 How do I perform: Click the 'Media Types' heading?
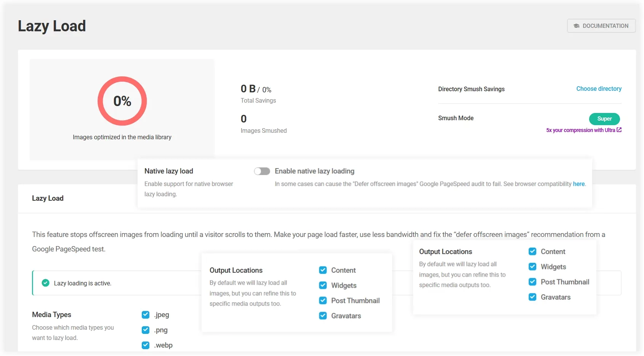click(51, 315)
